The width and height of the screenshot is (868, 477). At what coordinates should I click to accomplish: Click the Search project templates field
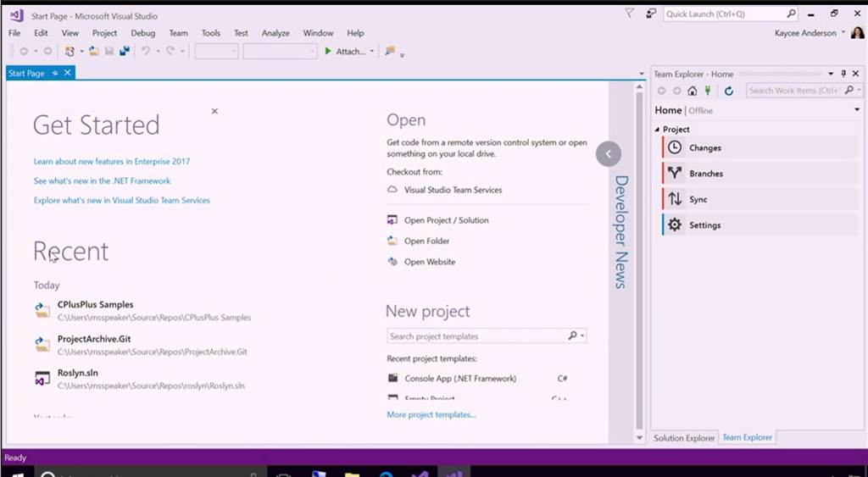pos(476,336)
